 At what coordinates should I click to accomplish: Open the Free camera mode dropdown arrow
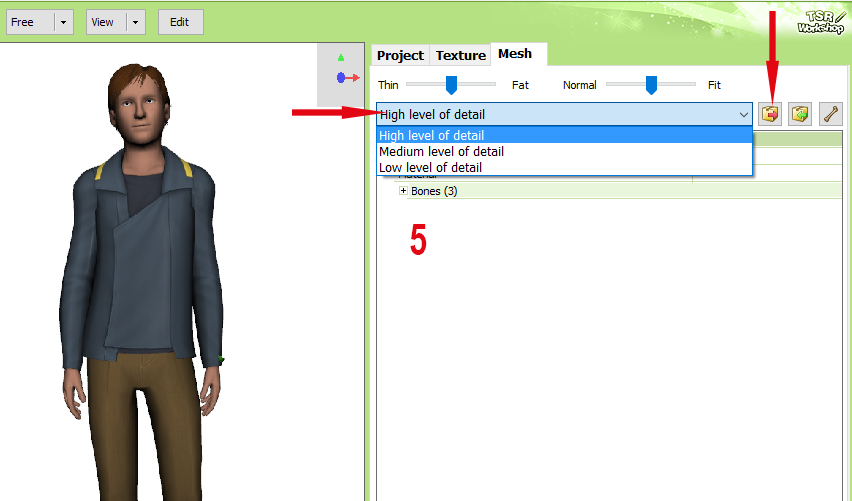pos(63,22)
